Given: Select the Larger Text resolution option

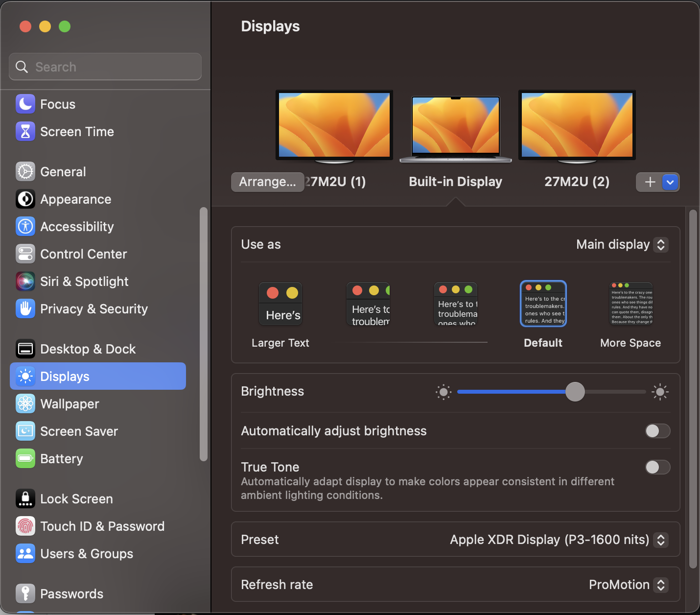Looking at the screenshot, I should [280, 304].
